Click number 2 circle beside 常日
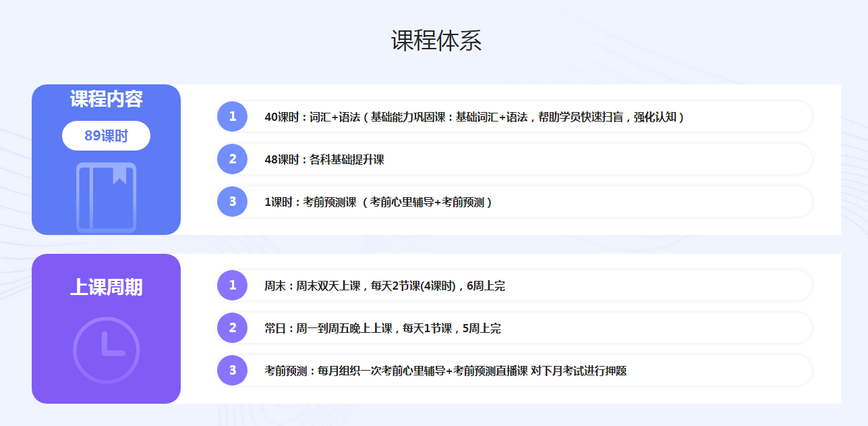 (x=233, y=327)
